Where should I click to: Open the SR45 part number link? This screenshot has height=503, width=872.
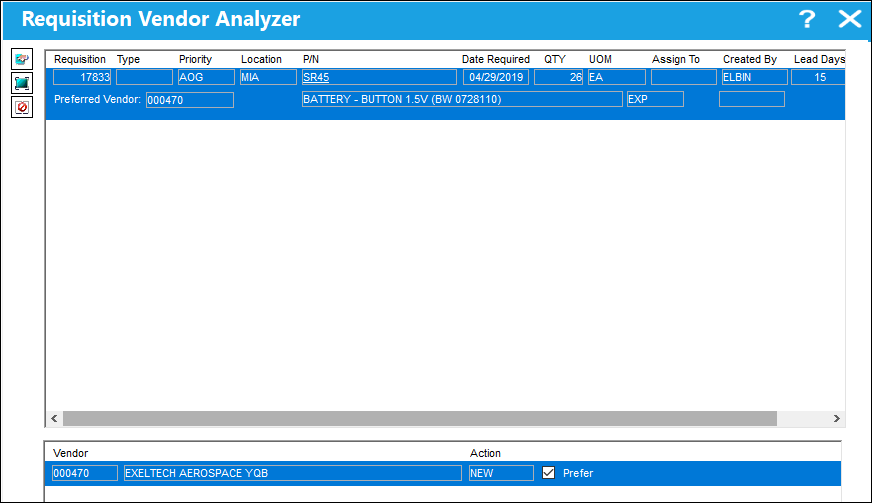(316, 77)
